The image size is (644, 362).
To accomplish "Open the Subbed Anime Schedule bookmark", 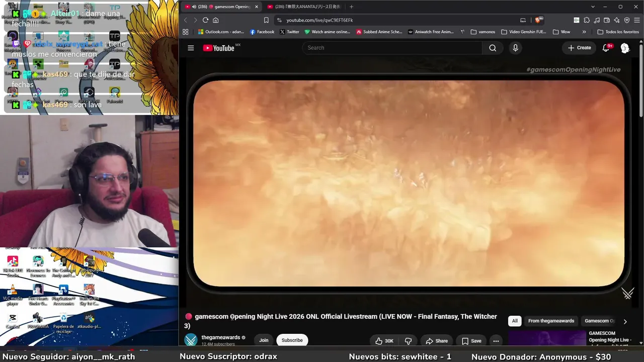I will click(x=379, y=32).
